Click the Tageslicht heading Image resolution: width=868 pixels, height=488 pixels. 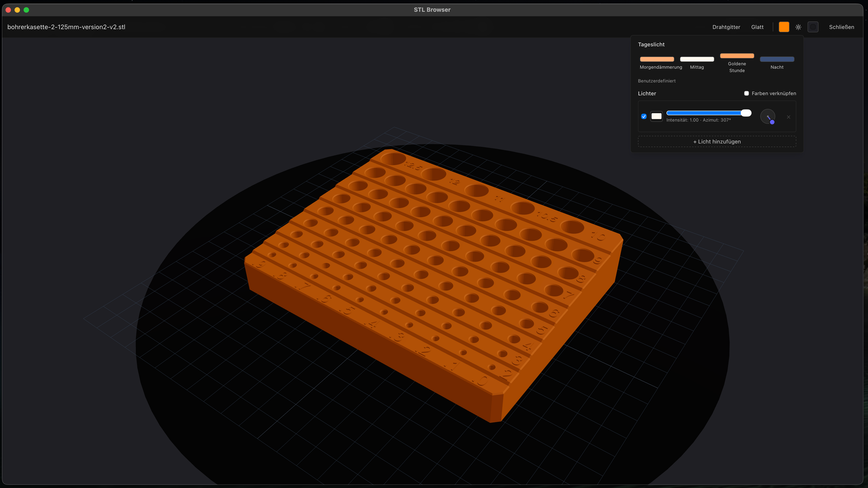(x=651, y=45)
